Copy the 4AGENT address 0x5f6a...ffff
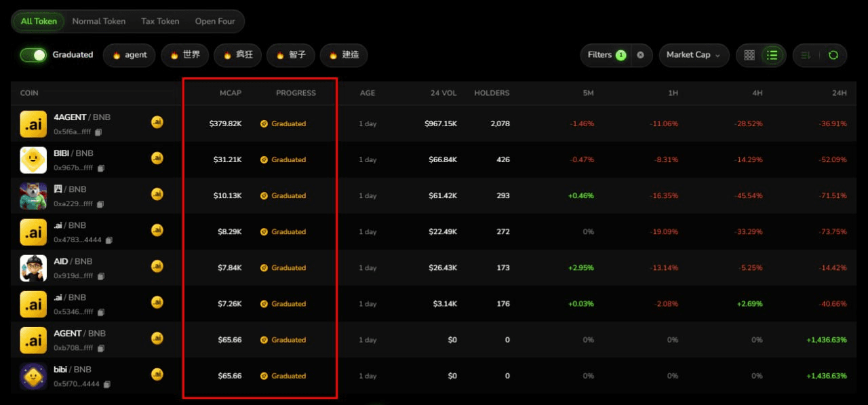Screen dimensions: 868x405 pos(98,132)
